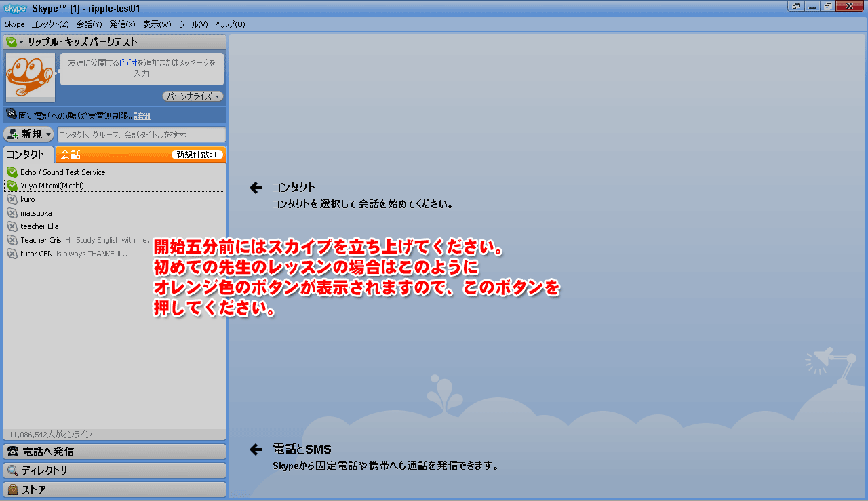This screenshot has height=501, width=868.
Task: Select contact tutor GEN
Action: [114, 254]
